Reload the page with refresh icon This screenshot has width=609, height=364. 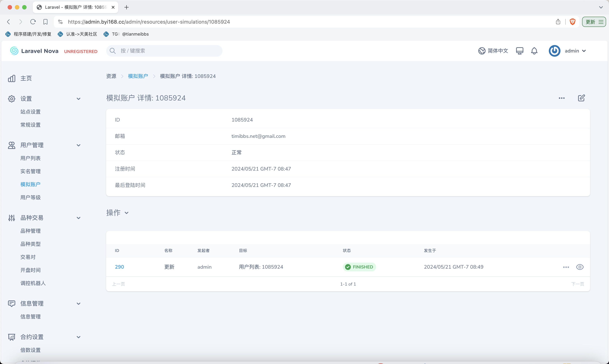pyautogui.click(x=33, y=22)
